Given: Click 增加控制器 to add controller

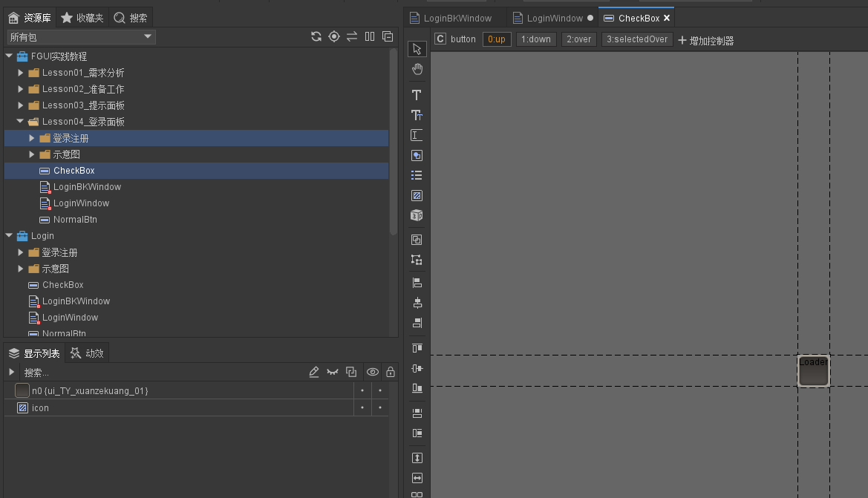Looking at the screenshot, I should coord(705,40).
